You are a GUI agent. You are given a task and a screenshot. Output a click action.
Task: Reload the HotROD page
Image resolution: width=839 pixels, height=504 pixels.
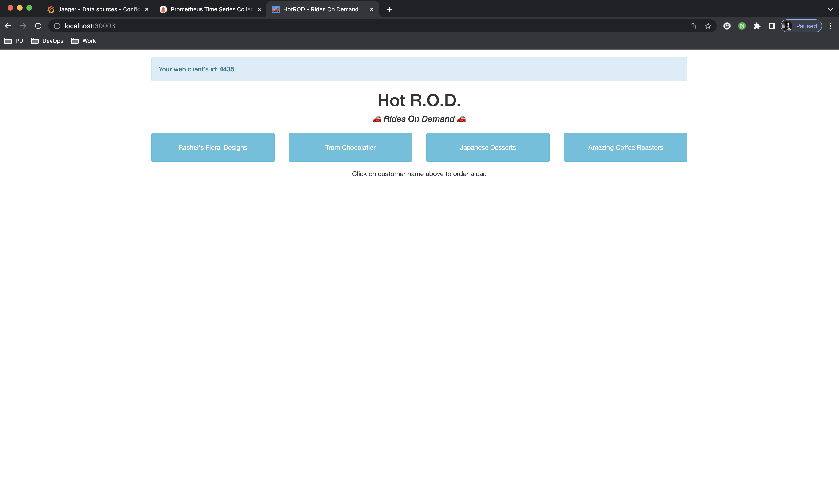[38, 26]
